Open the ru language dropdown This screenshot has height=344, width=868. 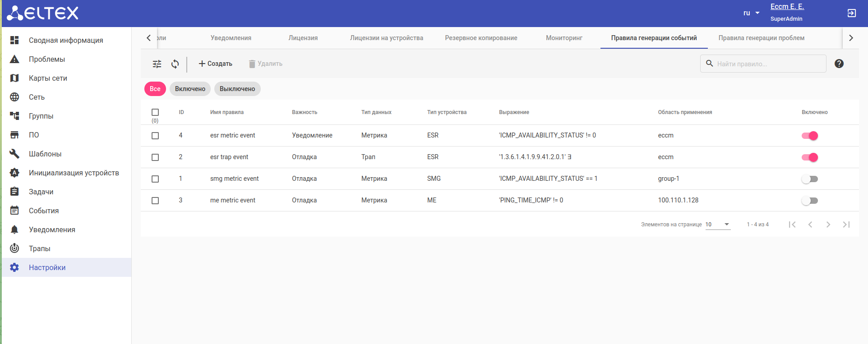coord(751,13)
